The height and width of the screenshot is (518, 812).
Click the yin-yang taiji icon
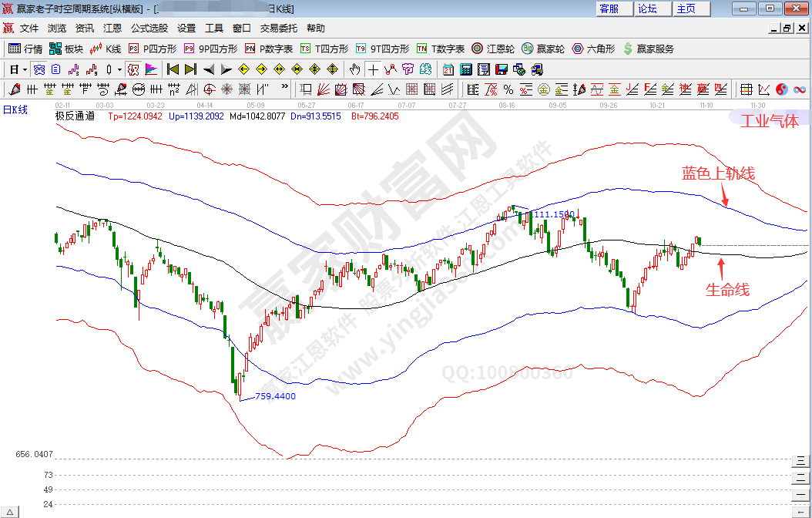(781, 89)
